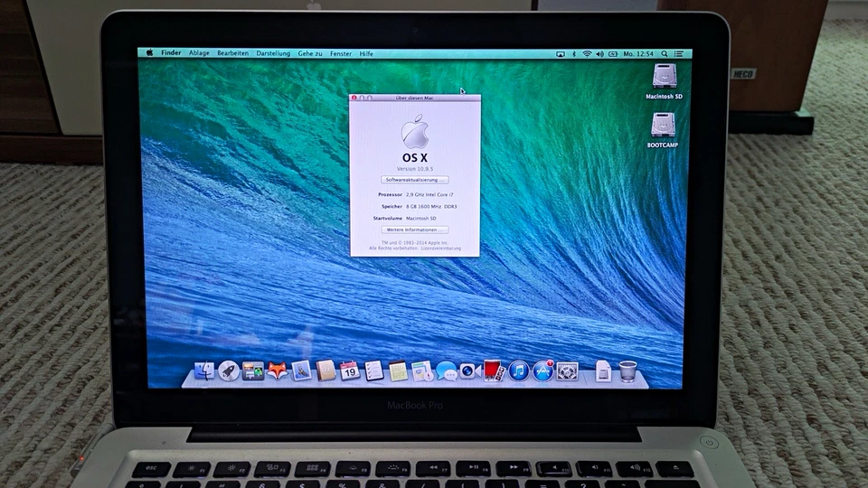This screenshot has height=488, width=868.
Task: Open Mail stamp icon in dock
Action: pos(301,371)
